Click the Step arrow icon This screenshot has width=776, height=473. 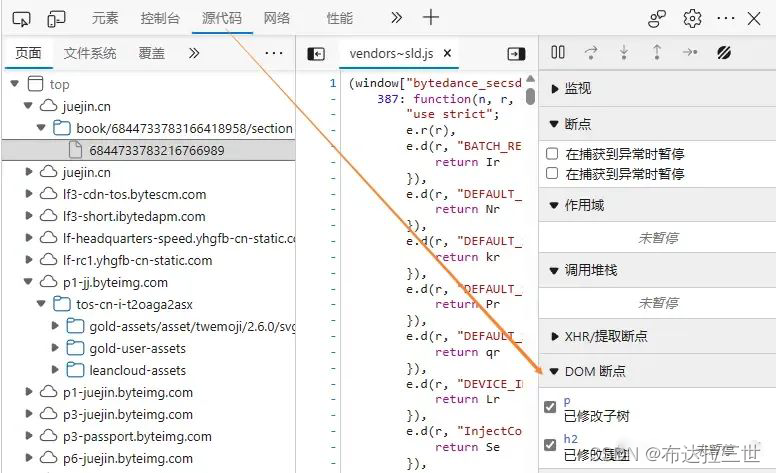(x=690, y=52)
